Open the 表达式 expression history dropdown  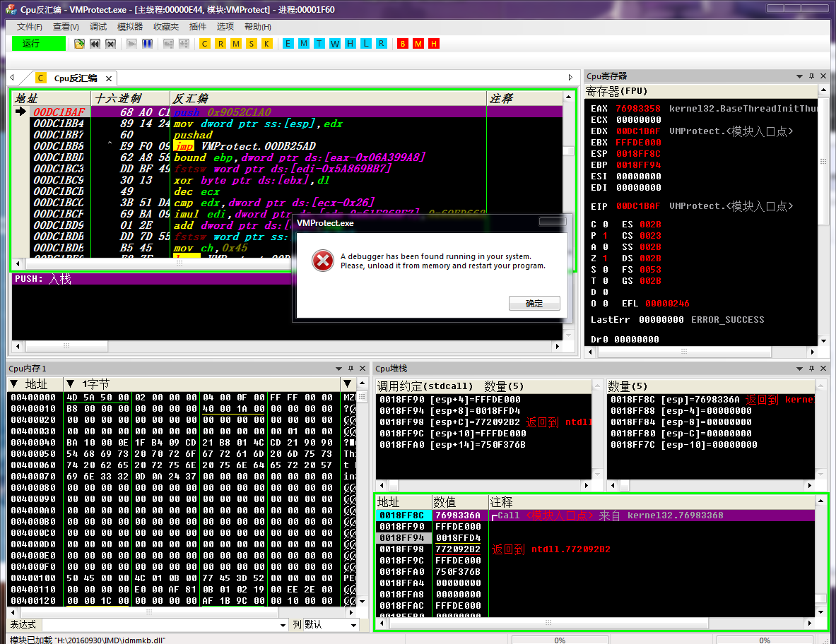(x=283, y=625)
